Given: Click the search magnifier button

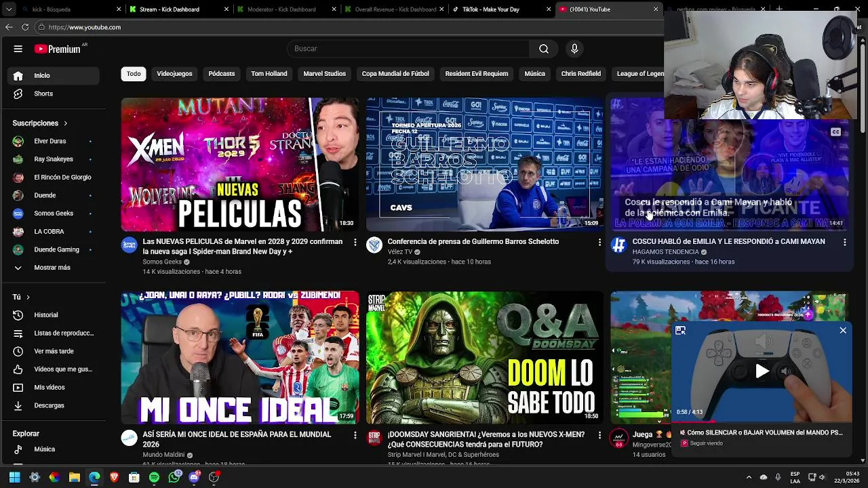Looking at the screenshot, I should pos(544,49).
